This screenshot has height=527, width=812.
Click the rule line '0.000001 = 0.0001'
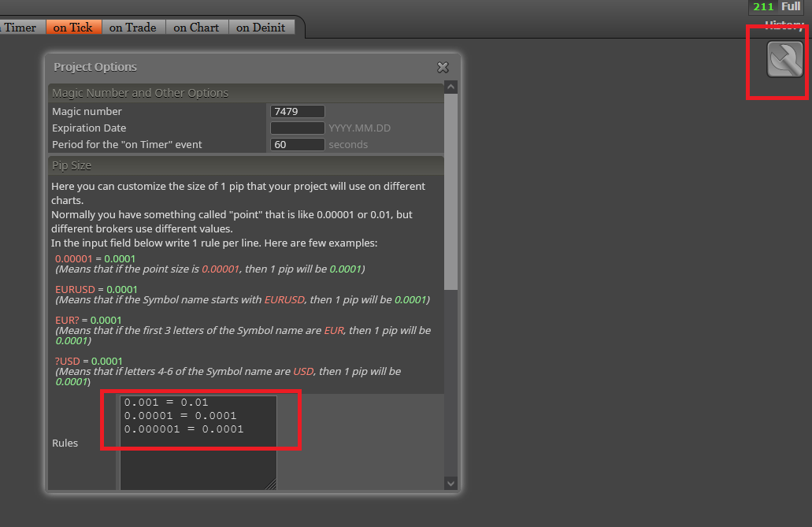184,429
